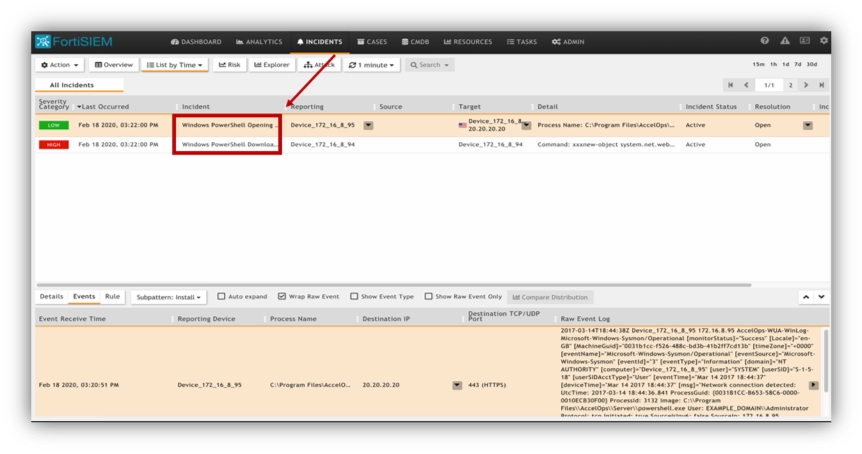Image resolution: width=862 pixels, height=454 pixels.
Task: Click the help question mark icon
Action: (765, 41)
